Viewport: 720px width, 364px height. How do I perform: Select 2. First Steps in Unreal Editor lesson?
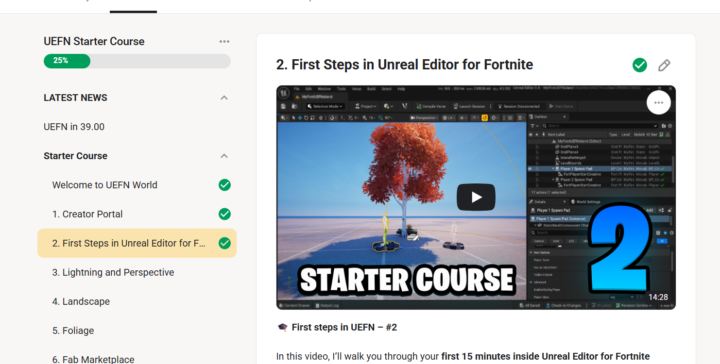(137, 243)
